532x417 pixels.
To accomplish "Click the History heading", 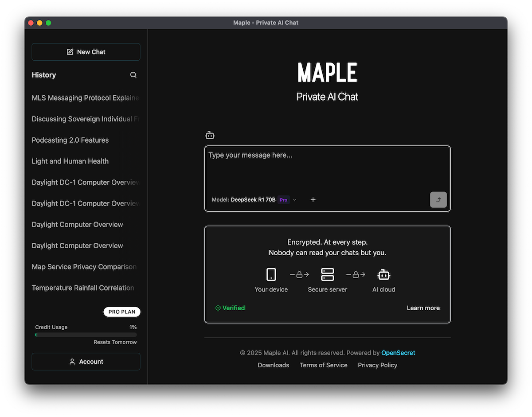I will 44,75.
